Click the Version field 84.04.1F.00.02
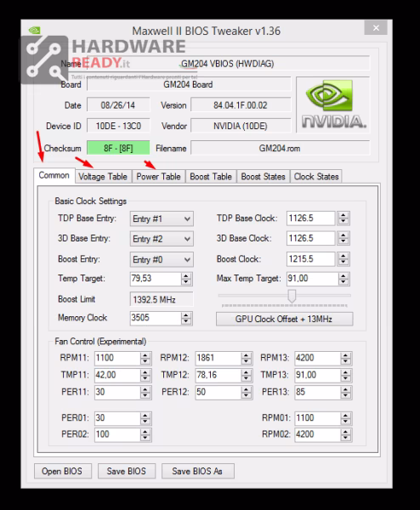The height and width of the screenshot is (510, 420). (241, 105)
